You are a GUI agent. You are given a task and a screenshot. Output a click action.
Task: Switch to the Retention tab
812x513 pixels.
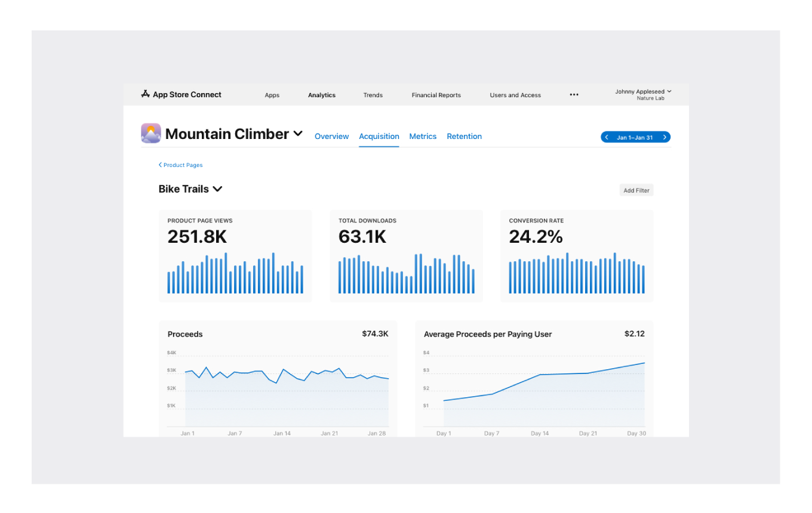coord(465,137)
